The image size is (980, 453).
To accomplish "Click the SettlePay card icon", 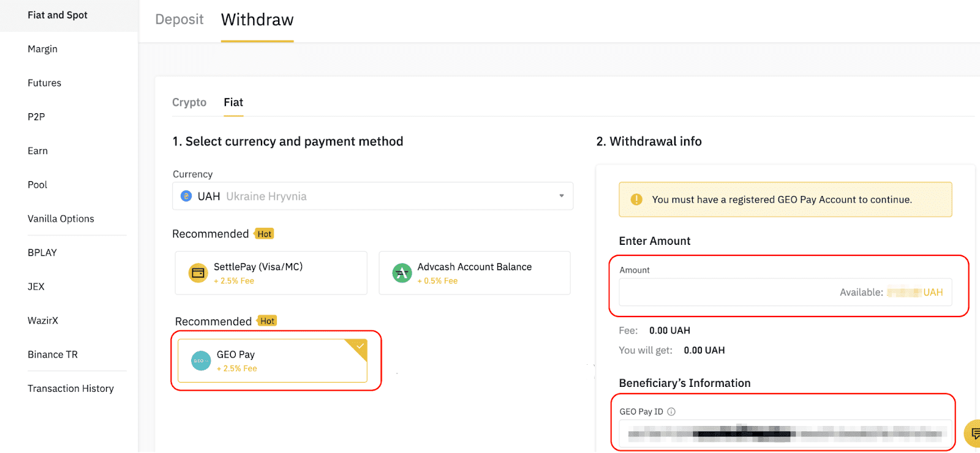I will tap(197, 273).
